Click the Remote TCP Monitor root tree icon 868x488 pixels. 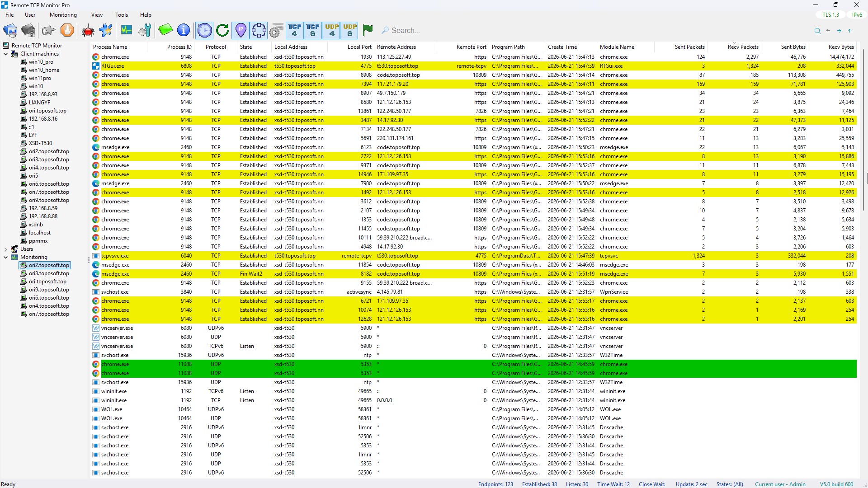6,45
